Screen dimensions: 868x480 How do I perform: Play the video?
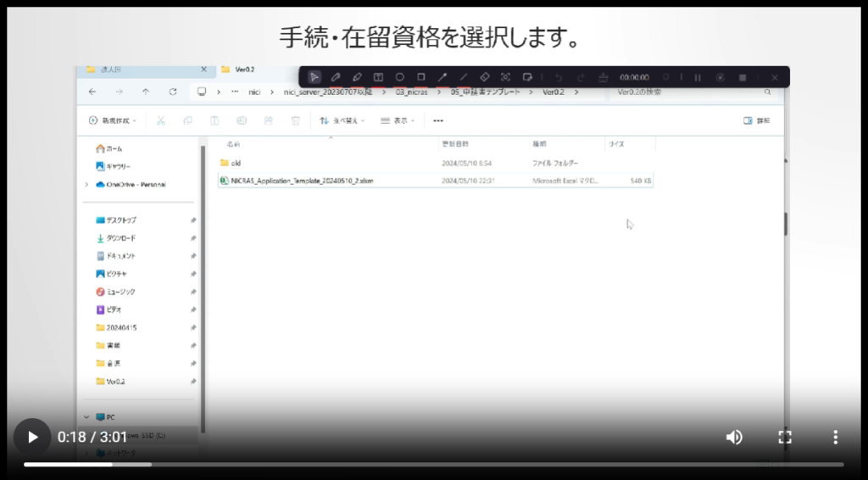point(32,437)
